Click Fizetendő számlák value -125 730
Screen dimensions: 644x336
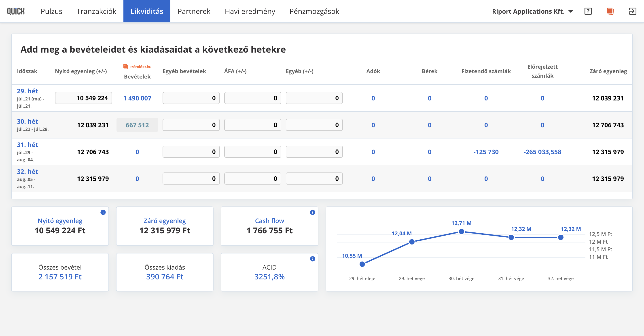[486, 152]
